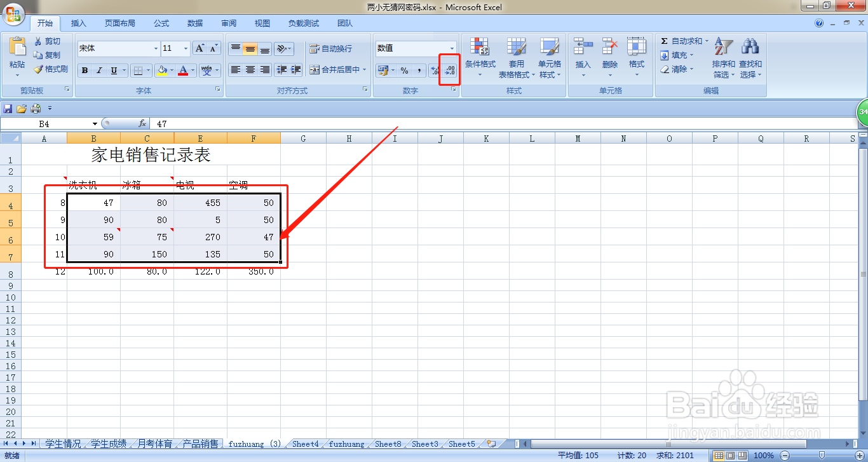This screenshot has height=462, width=868.
Task: Open the phonetic guide (wén) button
Action: coord(207,70)
